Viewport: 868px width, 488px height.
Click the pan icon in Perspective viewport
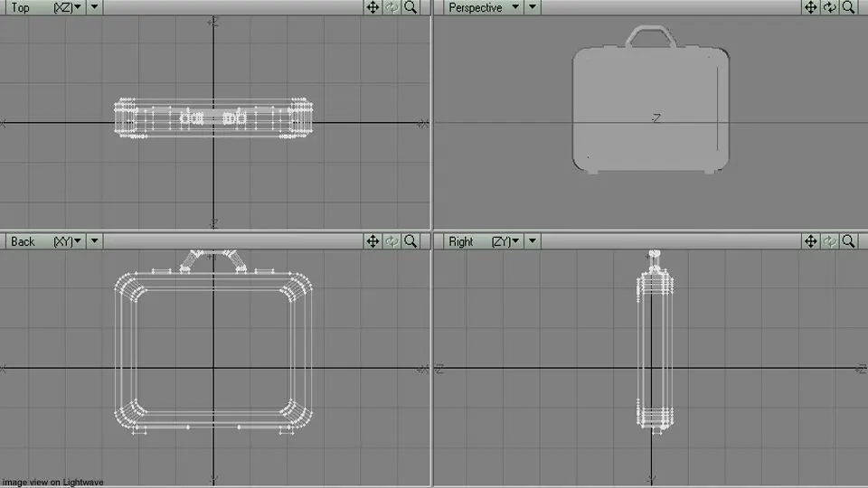pos(810,7)
